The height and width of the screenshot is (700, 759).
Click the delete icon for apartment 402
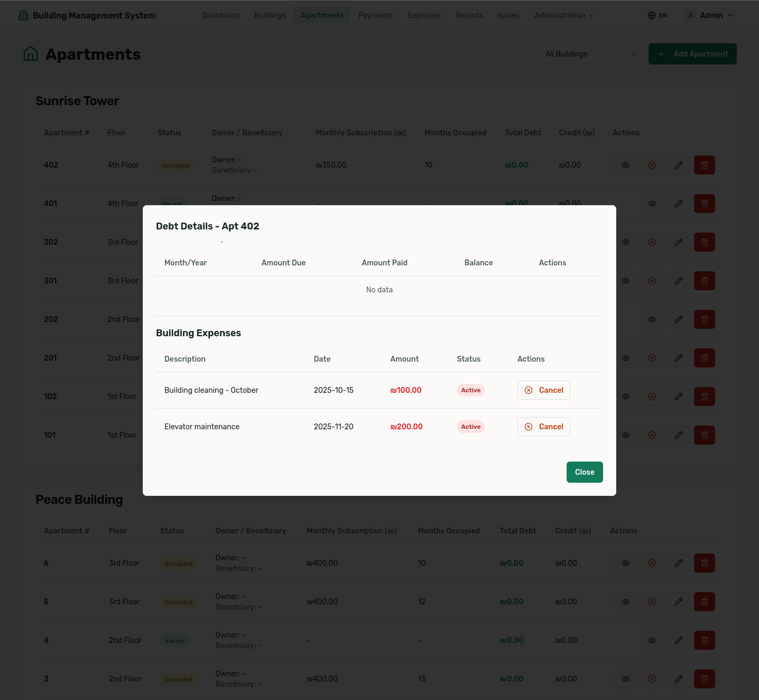click(704, 165)
